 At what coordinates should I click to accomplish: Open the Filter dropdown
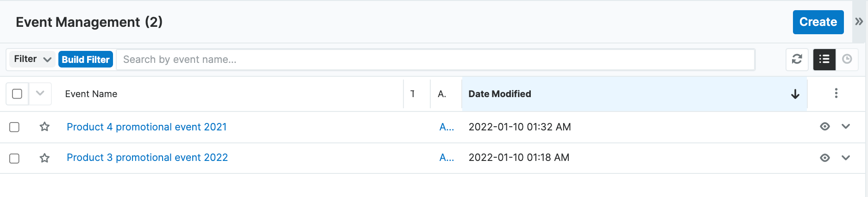(32, 59)
